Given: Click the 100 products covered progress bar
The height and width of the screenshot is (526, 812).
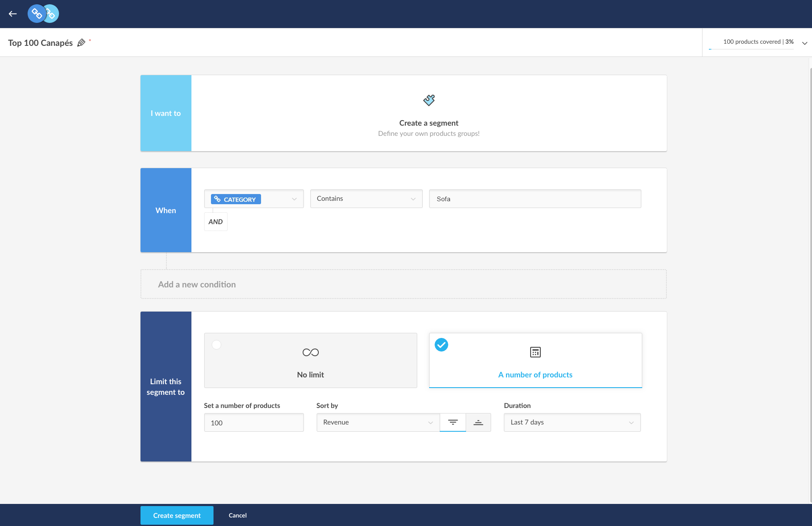Looking at the screenshot, I should click(x=751, y=49).
